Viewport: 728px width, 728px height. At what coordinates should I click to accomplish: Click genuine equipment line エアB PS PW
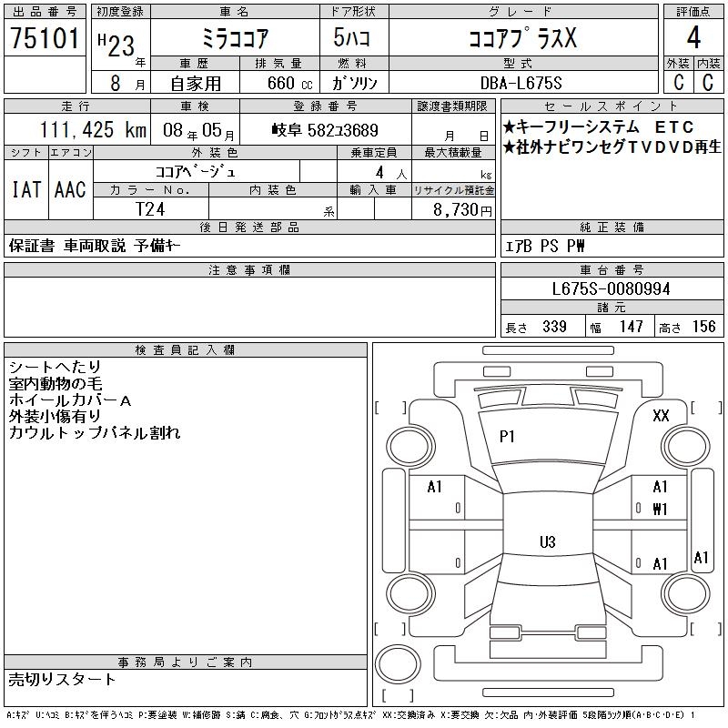point(544,246)
